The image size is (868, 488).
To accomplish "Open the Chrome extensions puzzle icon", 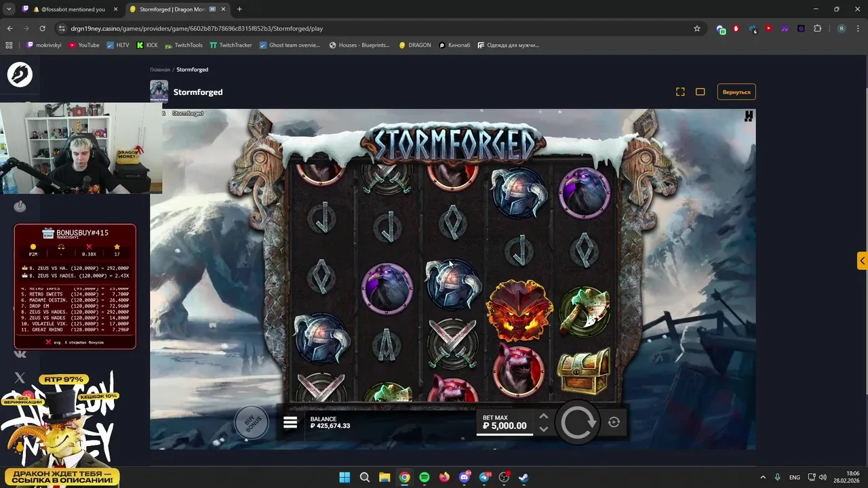I will [x=817, y=28].
